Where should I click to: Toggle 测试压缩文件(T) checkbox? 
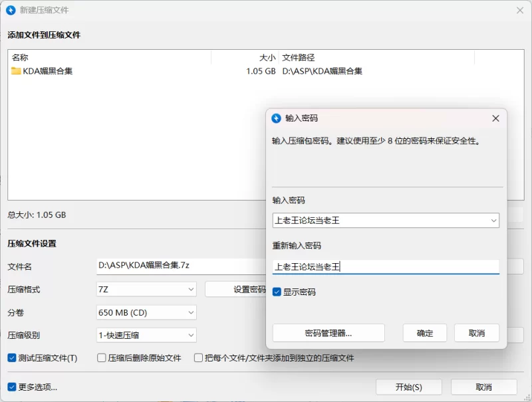pos(12,358)
